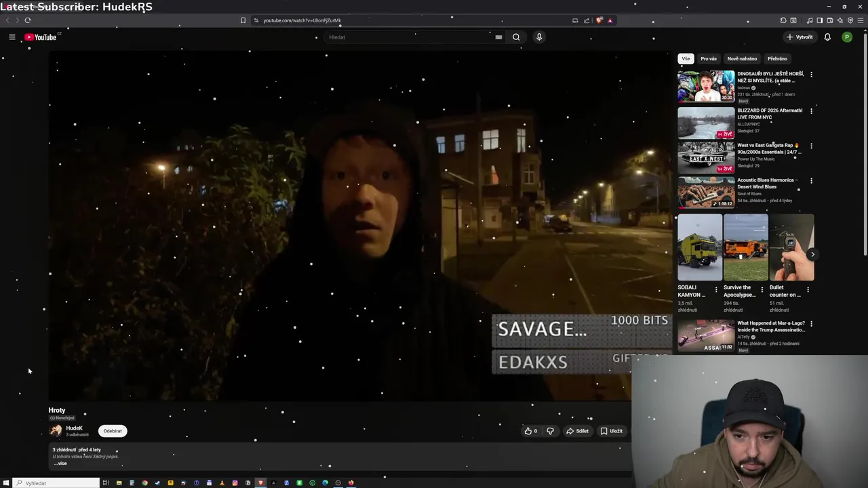
Task: Open the HudeK channel name link
Action: (75, 428)
